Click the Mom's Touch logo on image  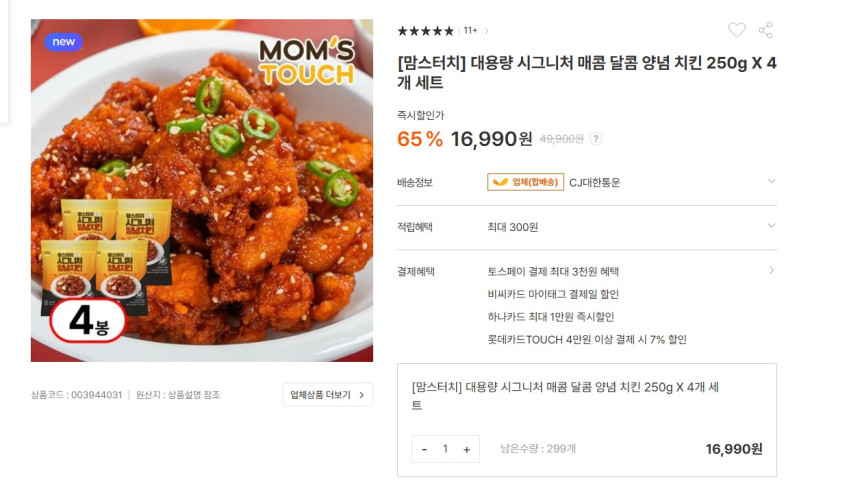point(306,62)
